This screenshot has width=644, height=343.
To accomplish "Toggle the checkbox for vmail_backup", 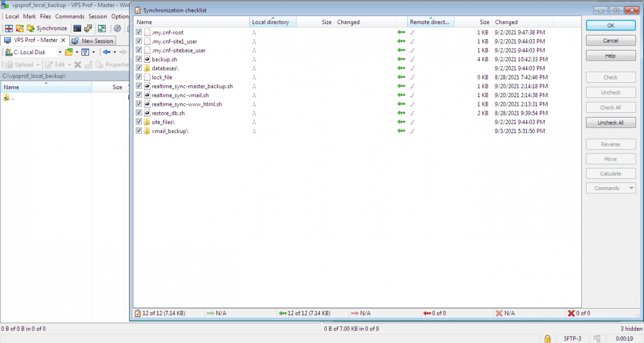I will [x=138, y=131].
